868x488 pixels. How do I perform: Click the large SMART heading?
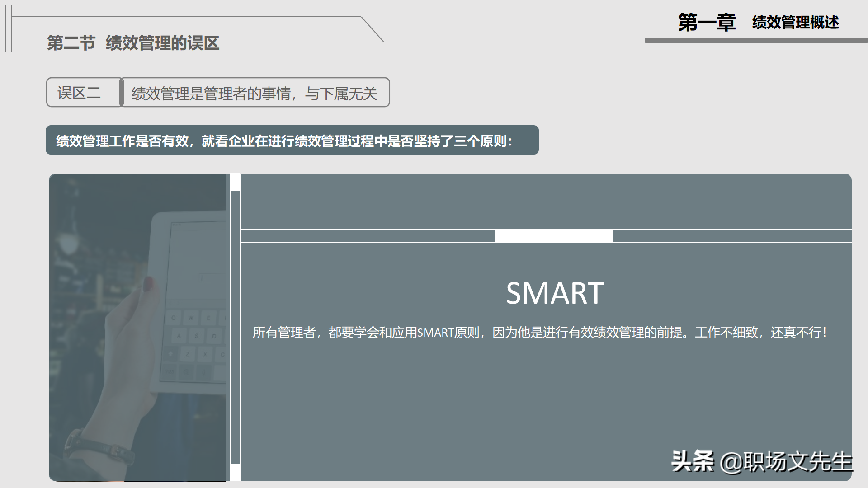pos(554,293)
